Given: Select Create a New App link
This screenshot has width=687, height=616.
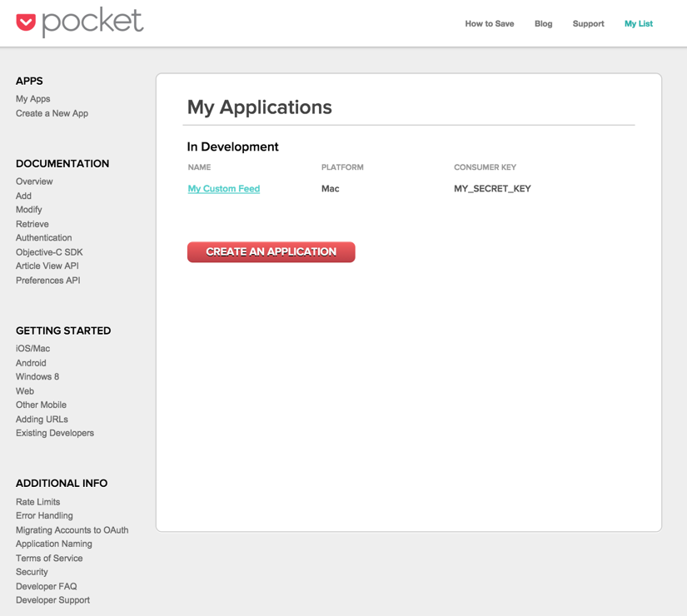Looking at the screenshot, I should [52, 113].
